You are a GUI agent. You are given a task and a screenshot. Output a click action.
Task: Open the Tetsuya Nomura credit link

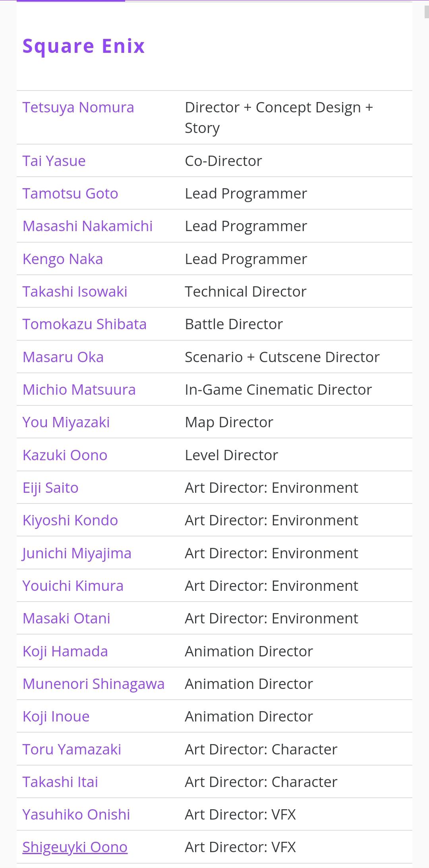click(x=78, y=108)
